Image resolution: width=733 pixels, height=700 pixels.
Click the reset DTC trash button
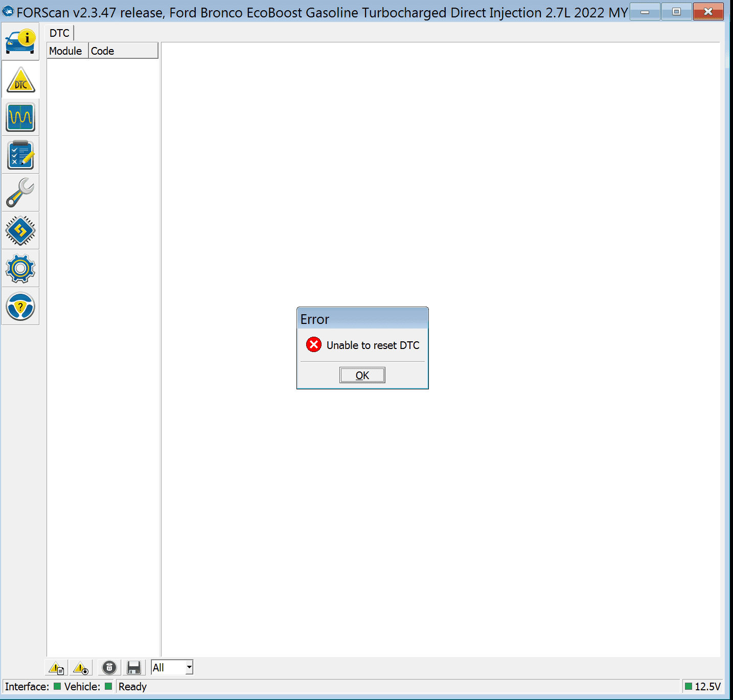point(109,668)
